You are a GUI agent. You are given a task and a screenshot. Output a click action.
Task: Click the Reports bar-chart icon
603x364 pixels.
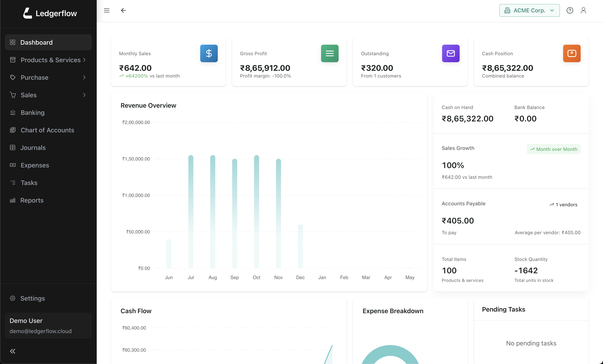pyautogui.click(x=13, y=200)
